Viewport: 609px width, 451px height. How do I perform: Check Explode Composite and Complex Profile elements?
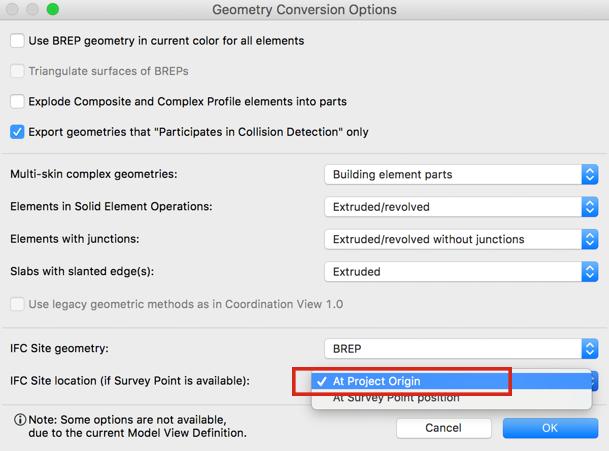click(17, 101)
